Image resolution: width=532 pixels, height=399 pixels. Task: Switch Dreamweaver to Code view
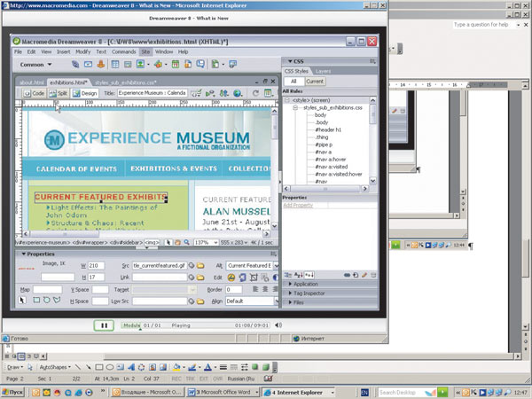coord(35,93)
